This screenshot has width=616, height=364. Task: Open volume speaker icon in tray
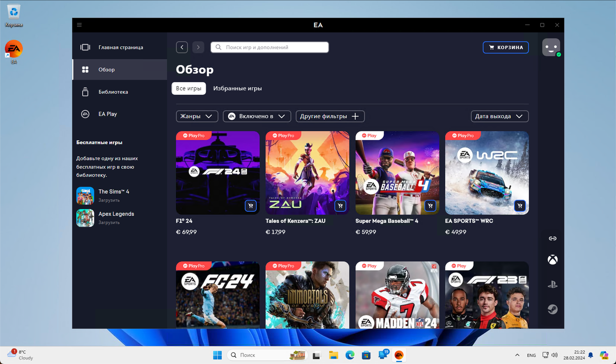[554, 355]
